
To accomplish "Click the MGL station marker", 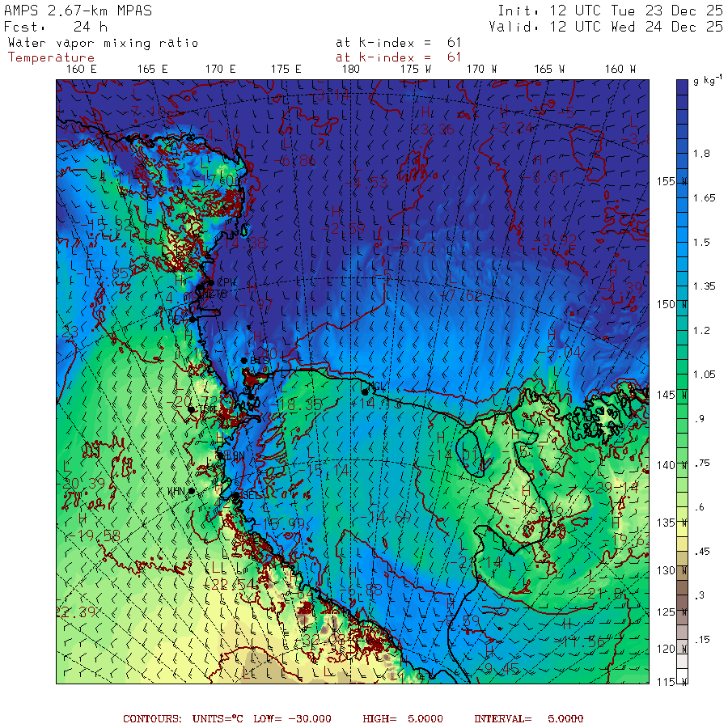I will click(365, 392).
